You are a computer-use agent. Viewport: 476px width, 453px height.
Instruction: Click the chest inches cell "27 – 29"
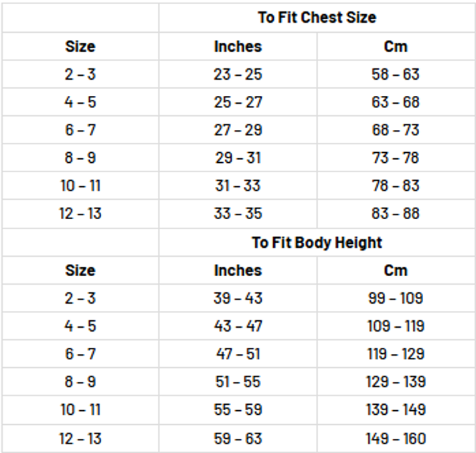pos(238,130)
